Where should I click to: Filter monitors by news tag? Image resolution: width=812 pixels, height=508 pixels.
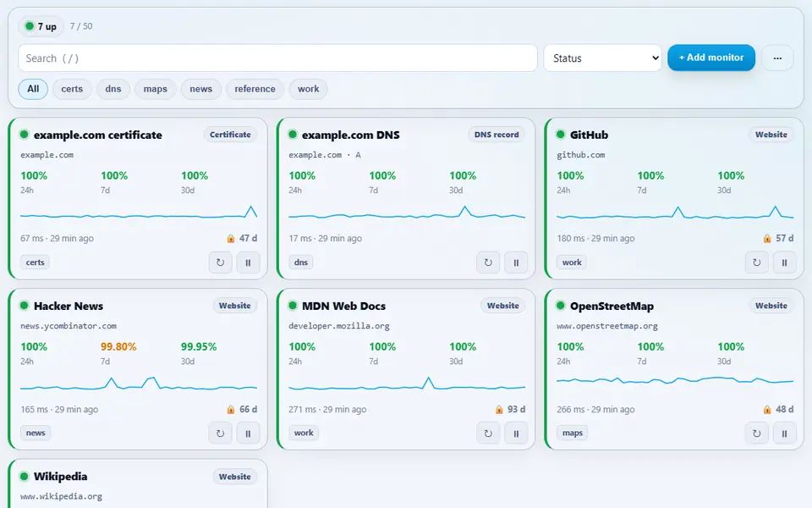point(201,89)
